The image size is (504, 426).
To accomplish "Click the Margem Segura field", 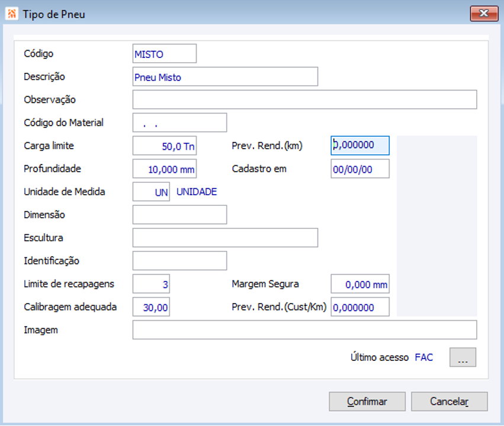I will (x=360, y=284).
